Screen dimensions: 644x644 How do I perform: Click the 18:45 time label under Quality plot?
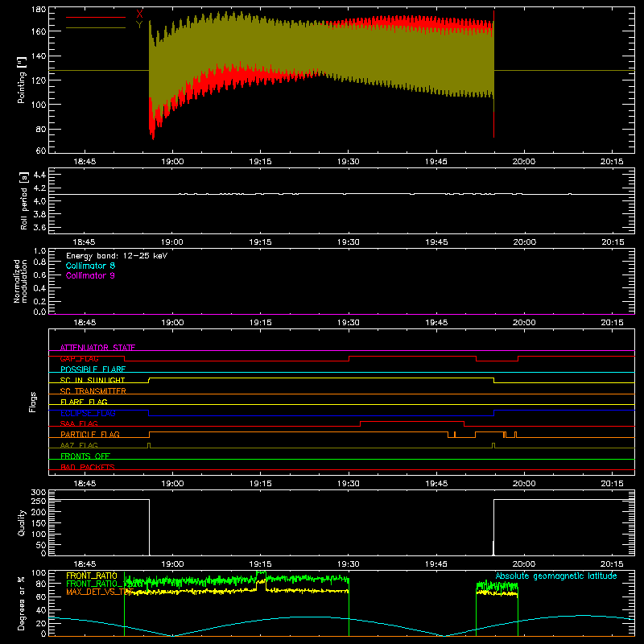tap(85, 564)
